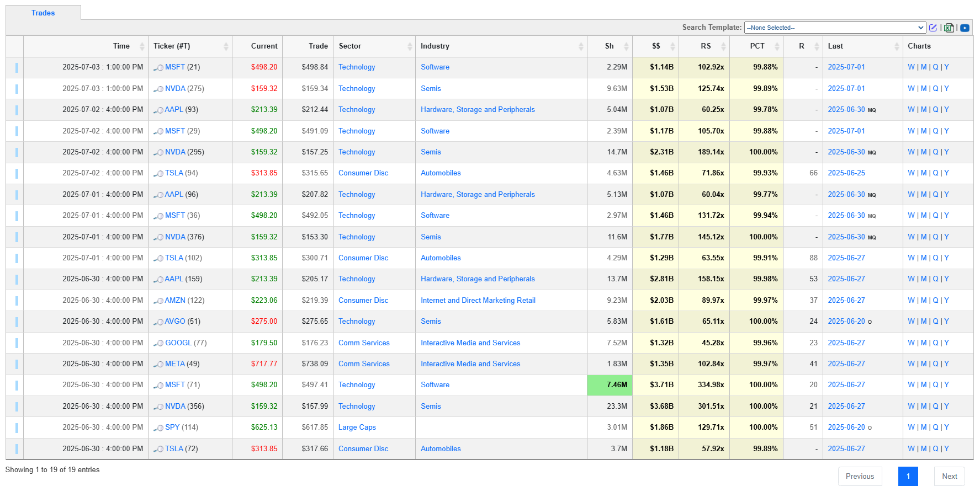Image resolution: width=980 pixels, height=497 pixels.
Task: Click magnifier icon beside NVDA (376)
Action: pyautogui.click(x=158, y=237)
